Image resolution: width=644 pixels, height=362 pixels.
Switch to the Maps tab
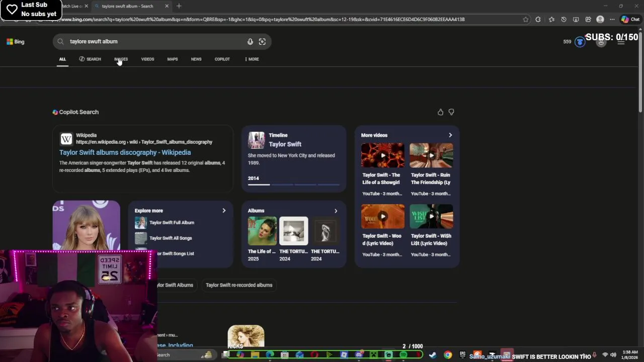coord(173,59)
